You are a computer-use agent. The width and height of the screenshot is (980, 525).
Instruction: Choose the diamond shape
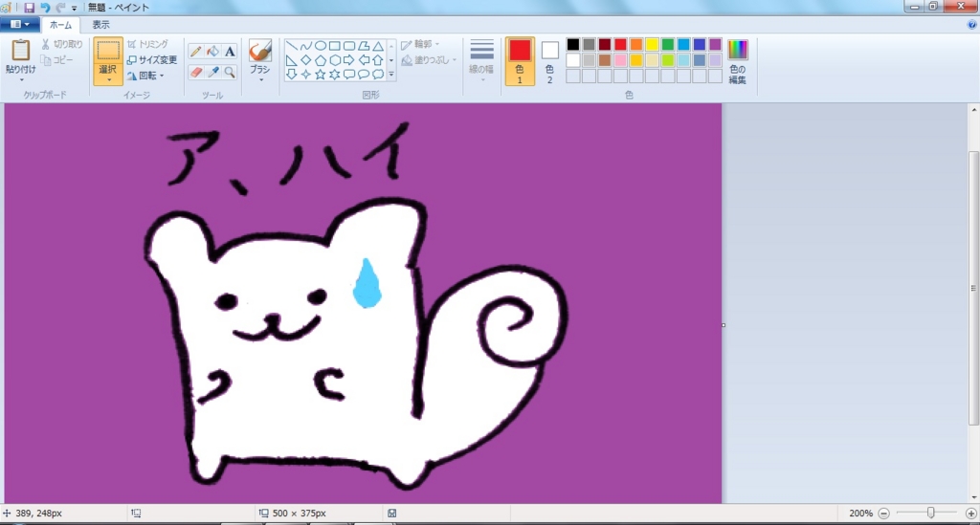click(305, 60)
